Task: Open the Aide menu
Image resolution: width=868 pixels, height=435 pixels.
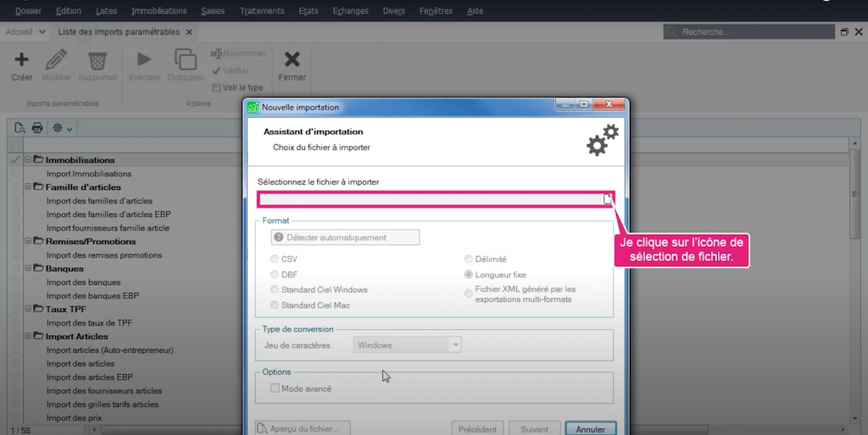Action: 475,10
